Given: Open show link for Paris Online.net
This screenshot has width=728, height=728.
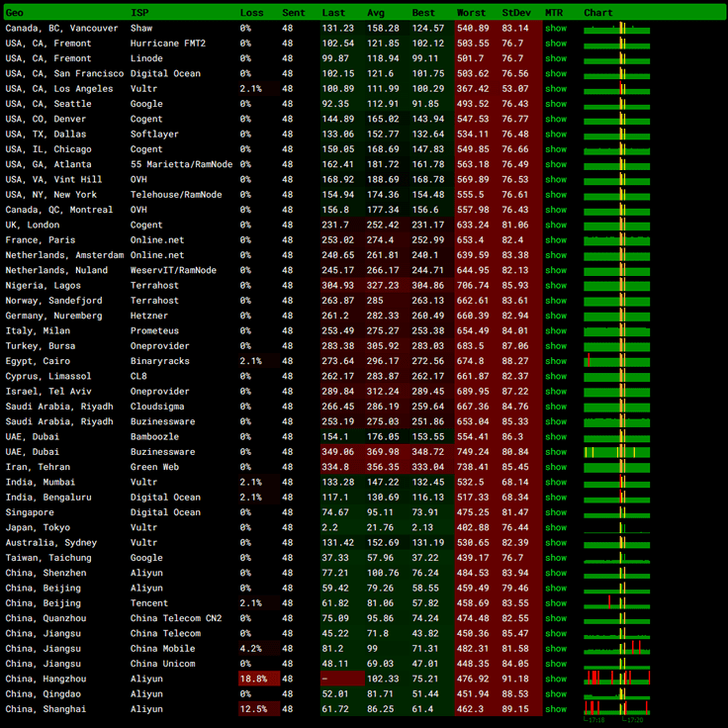Looking at the screenshot, I should pos(556,240).
